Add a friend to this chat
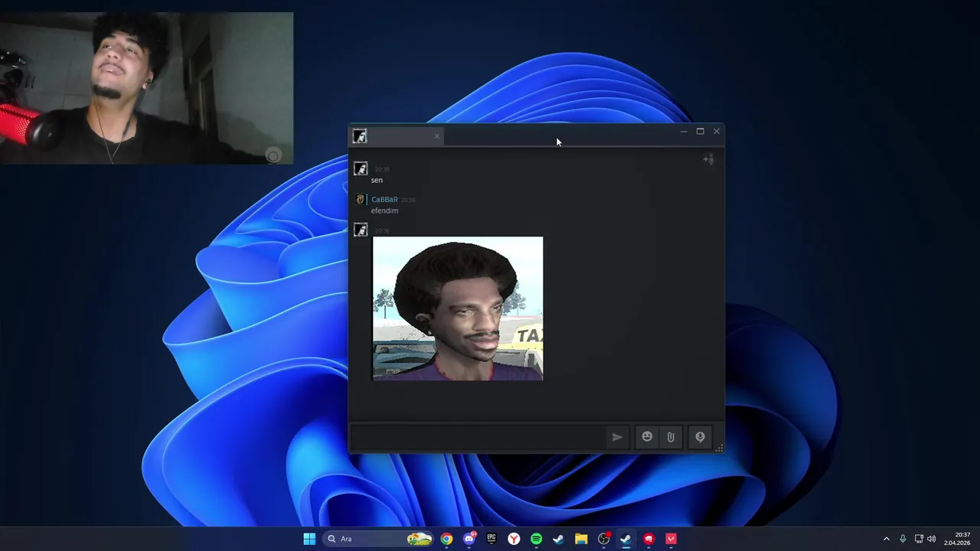The width and height of the screenshot is (980, 551). tap(708, 159)
